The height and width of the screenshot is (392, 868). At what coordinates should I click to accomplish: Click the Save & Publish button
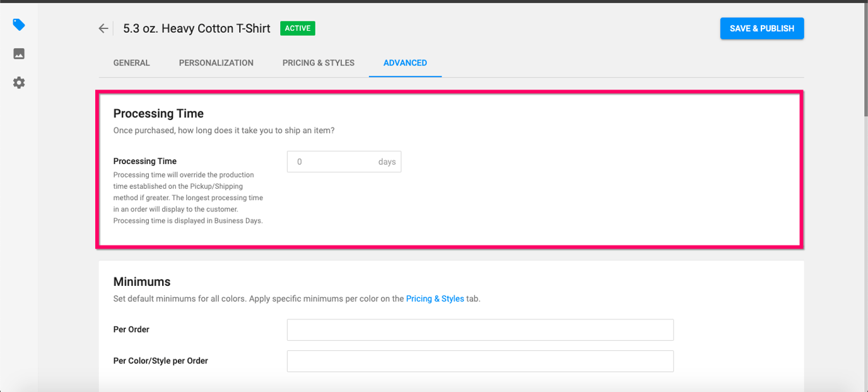(762, 28)
